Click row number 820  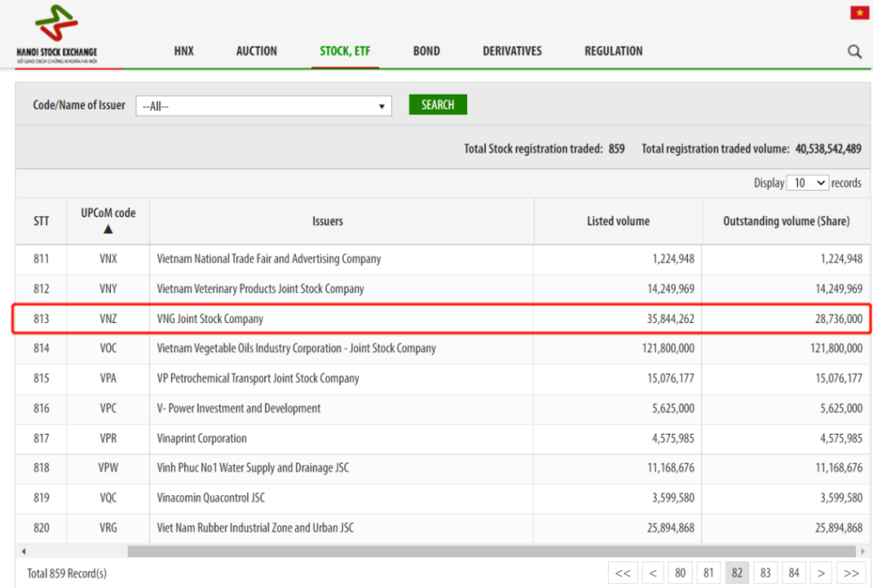pyautogui.click(x=41, y=527)
